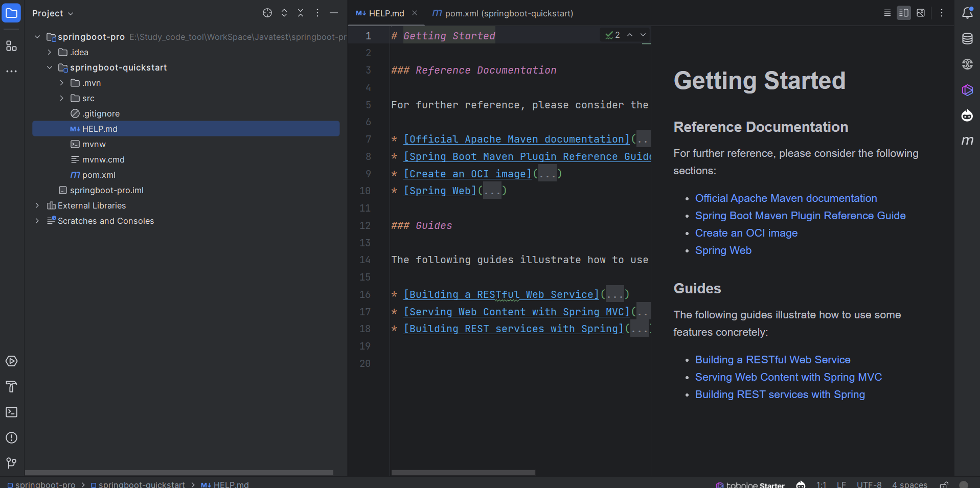Open the Terminal tool window

coord(11,412)
